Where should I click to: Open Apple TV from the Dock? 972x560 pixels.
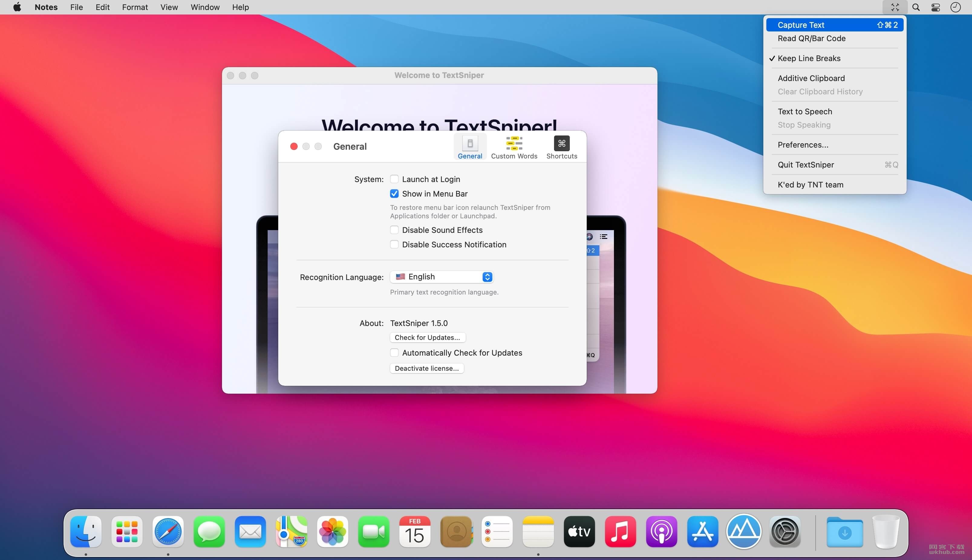(579, 532)
